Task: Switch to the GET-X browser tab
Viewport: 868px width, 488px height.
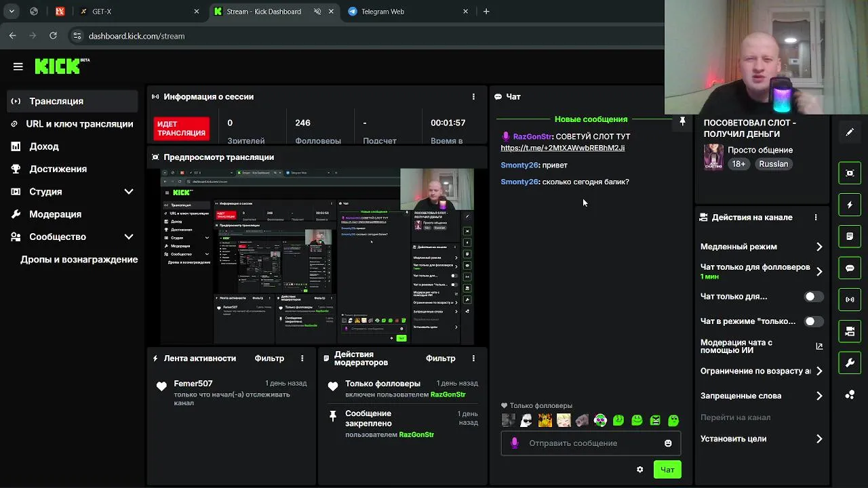Action: click(139, 12)
